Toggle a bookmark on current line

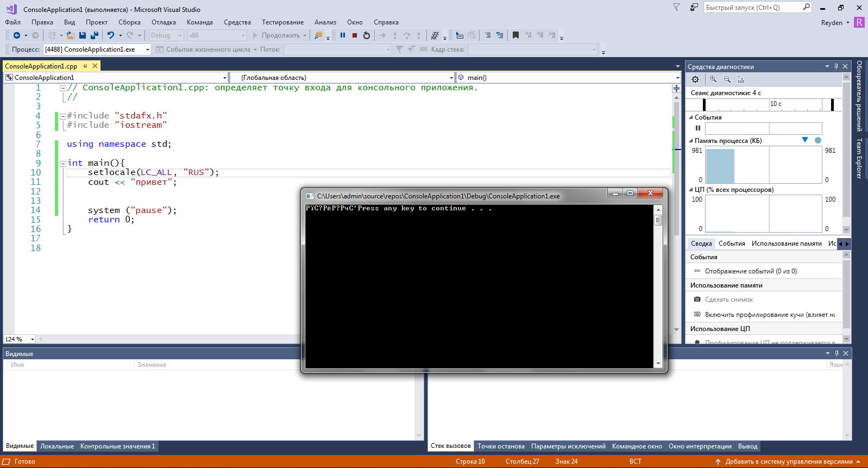[x=515, y=35]
